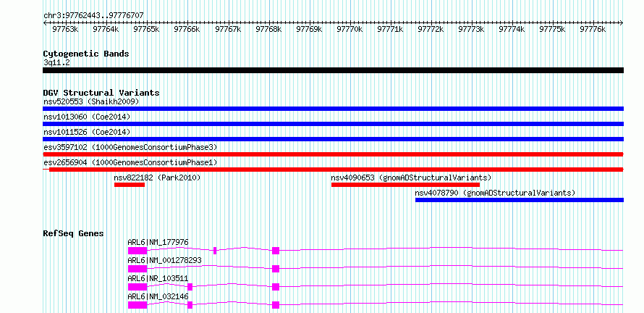Open transcript label ARL6|NM_177976
Image resolution: width=644 pixels, height=313 pixels.
(158, 242)
